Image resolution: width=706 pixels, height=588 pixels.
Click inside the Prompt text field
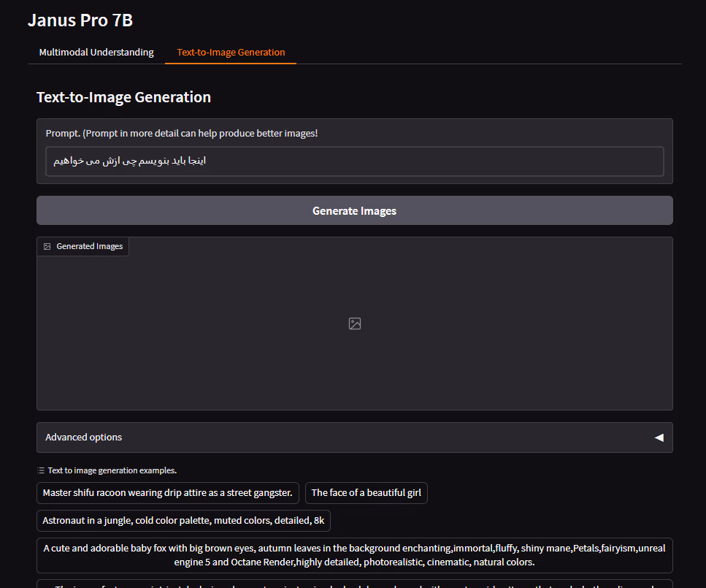pos(354,161)
